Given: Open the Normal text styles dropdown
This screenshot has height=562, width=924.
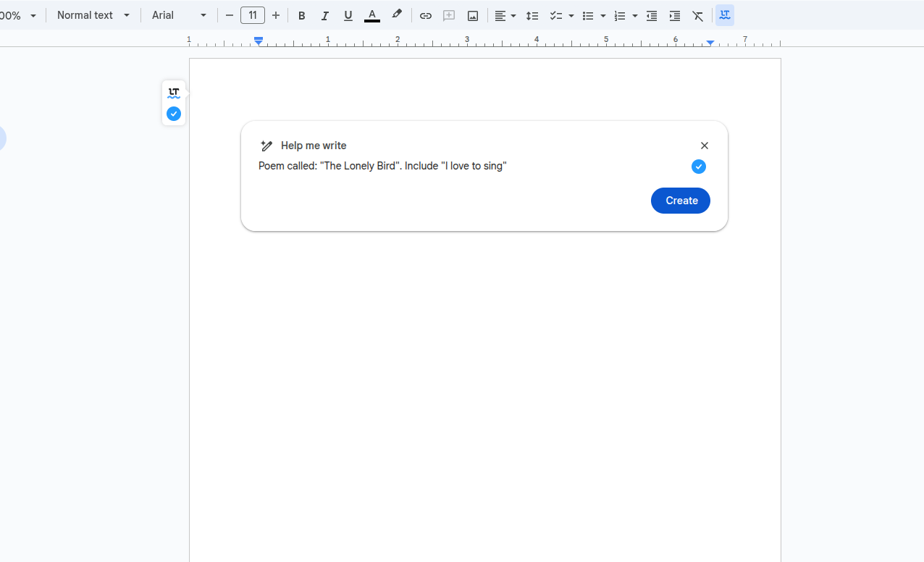Looking at the screenshot, I should (93, 15).
